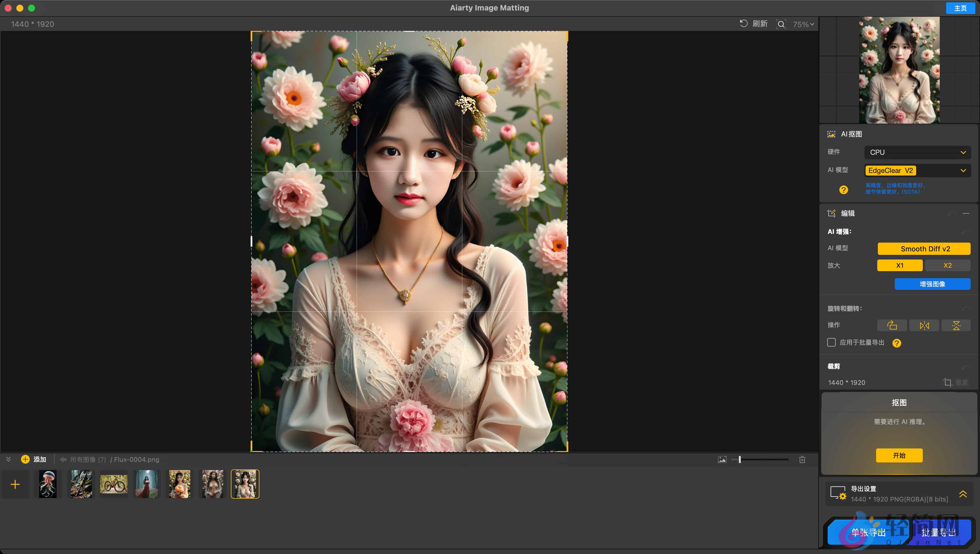Viewport: 980px width, 554px height.
Task: Select the X2 upscale option
Action: point(948,265)
